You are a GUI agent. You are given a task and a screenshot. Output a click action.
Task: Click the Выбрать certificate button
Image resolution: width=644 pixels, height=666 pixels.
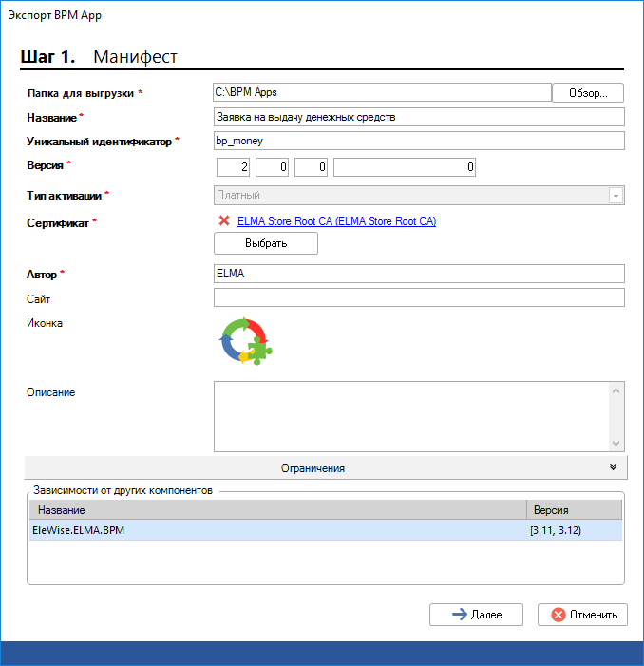[266, 243]
